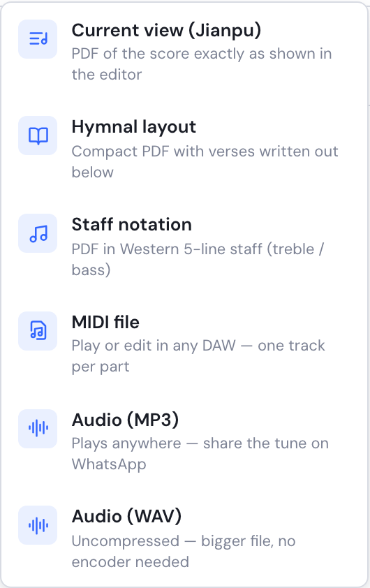
Task: Click 'Compact PDF with verses written out below' text
Action: pyautogui.click(x=205, y=161)
